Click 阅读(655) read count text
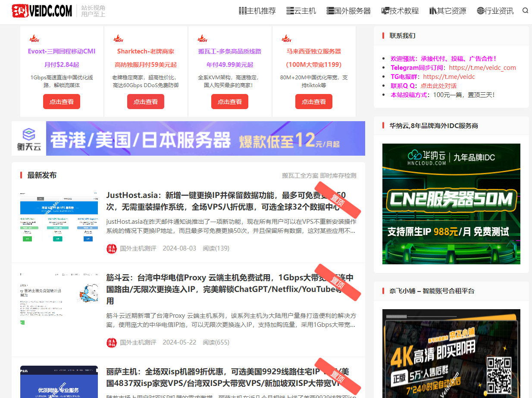This screenshot has width=532, height=398. [x=216, y=342]
